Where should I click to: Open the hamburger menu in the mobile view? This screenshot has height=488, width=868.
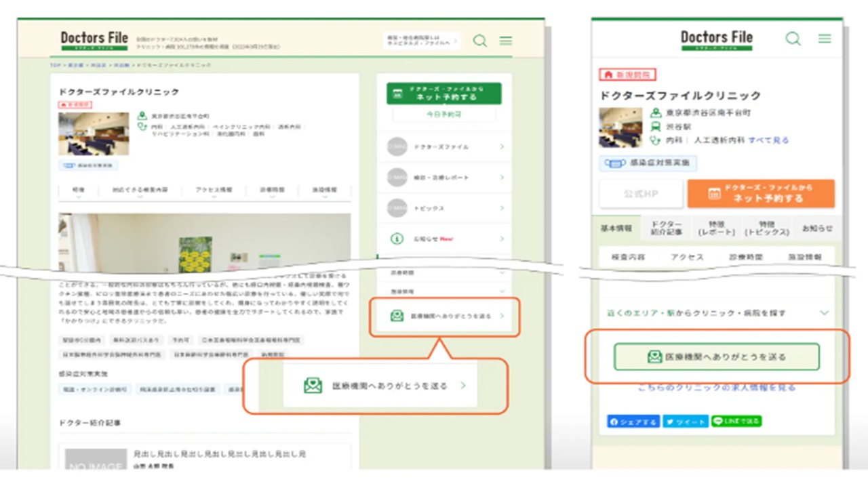point(825,39)
